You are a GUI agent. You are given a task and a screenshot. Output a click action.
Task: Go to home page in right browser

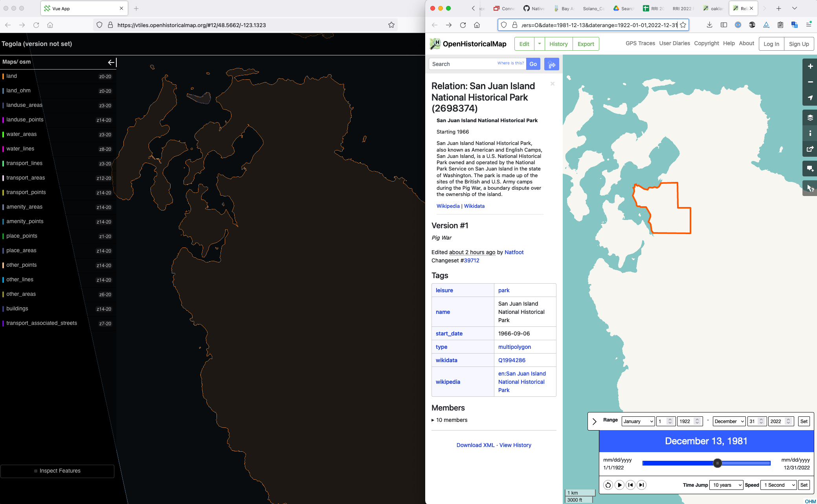tap(477, 25)
